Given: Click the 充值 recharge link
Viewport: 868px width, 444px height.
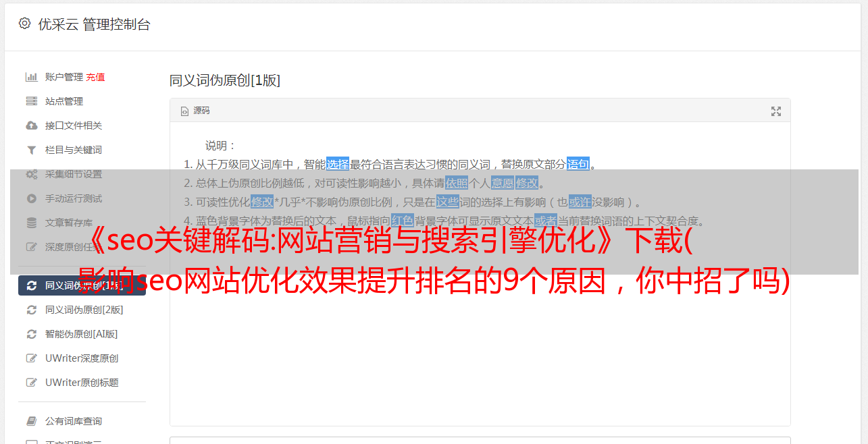Looking at the screenshot, I should click(95, 77).
